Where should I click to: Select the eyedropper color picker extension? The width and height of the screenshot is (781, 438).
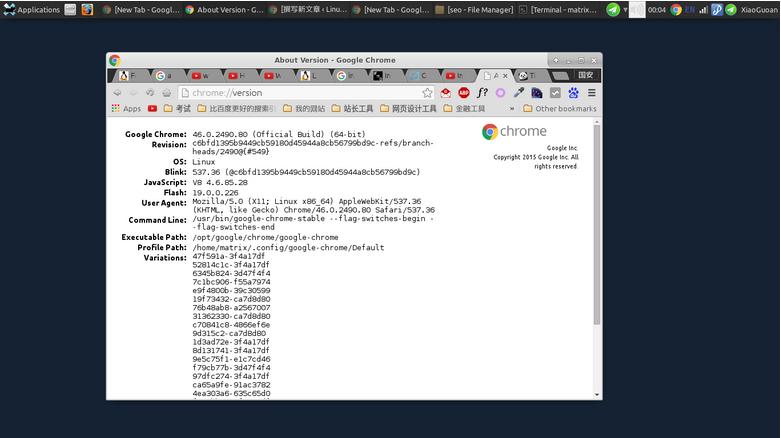(x=519, y=93)
